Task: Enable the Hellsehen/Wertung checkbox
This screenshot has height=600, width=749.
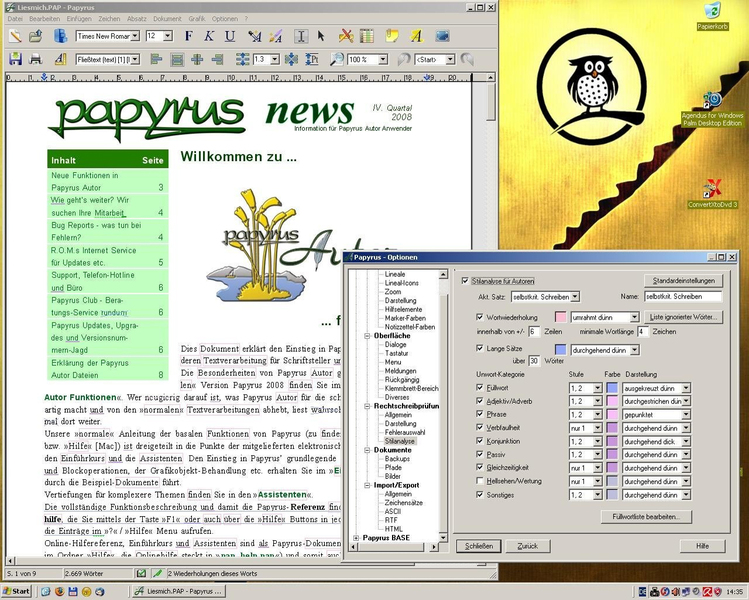Action: tap(480, 481)
